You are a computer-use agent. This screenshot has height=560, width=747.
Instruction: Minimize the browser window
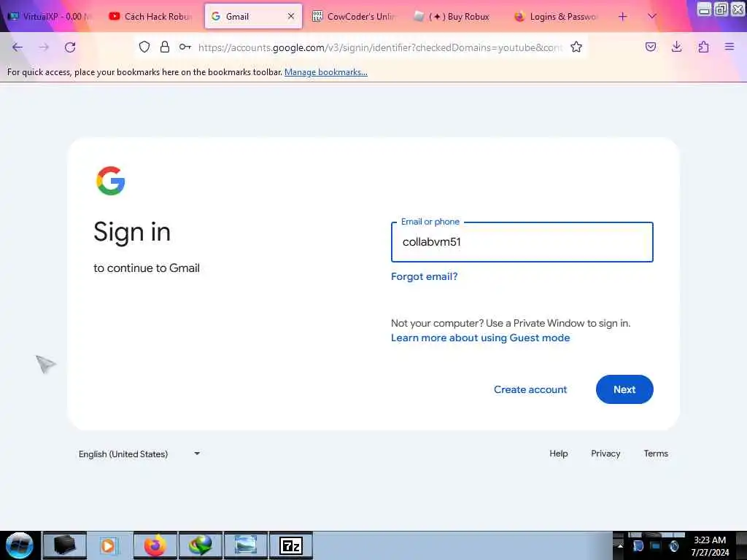click(704, 9)
